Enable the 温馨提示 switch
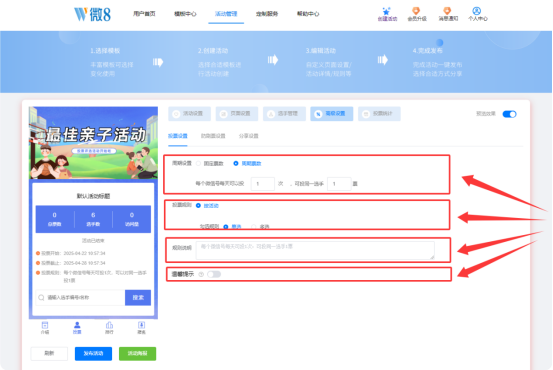Screen dimensions: 553x370 (214, 274)
